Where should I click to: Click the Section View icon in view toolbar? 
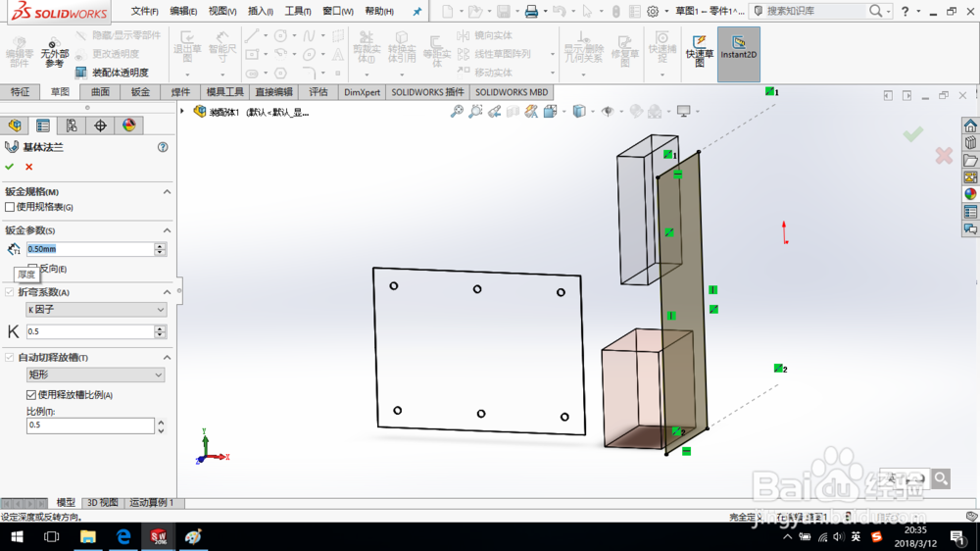click(514, 112)
